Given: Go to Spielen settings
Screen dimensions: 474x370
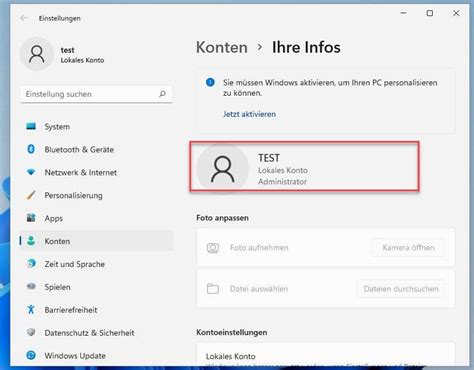Looking at the screenshot, I should pos(96,287).
